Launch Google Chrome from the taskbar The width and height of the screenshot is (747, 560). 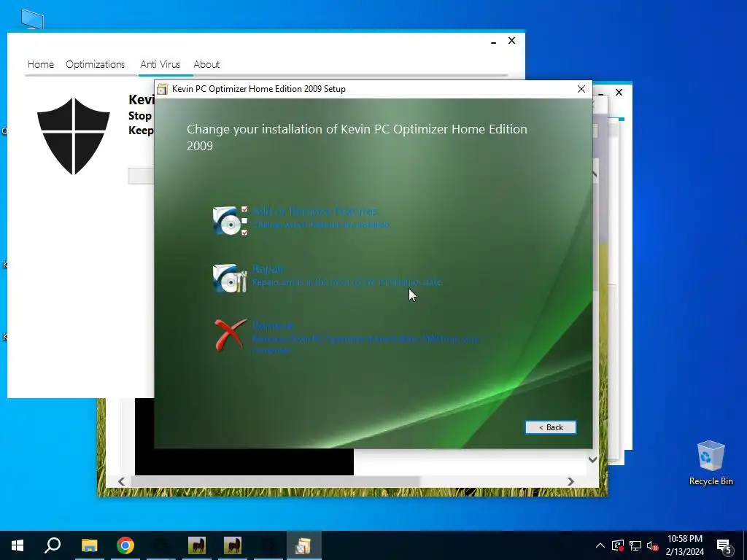click(125, 545)
